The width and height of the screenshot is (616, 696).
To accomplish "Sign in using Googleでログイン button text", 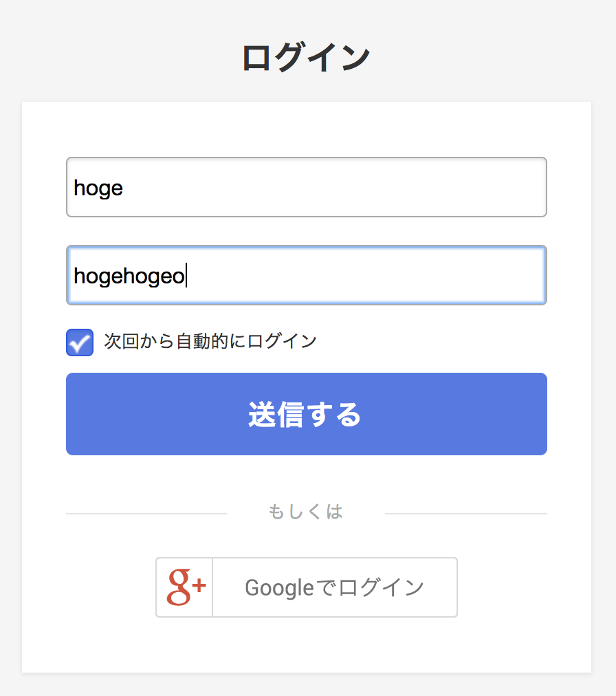I will coord(335,587).
